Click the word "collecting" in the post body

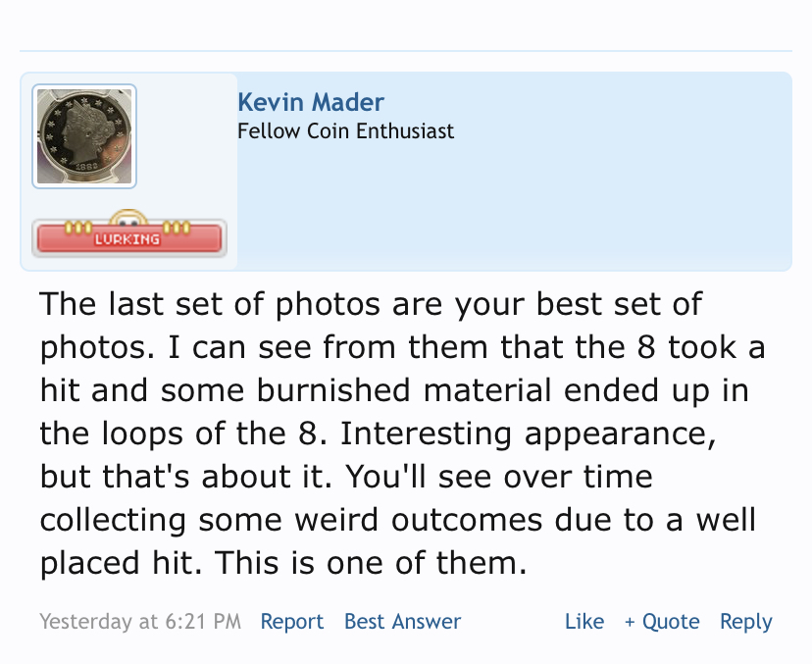[113, 520]
